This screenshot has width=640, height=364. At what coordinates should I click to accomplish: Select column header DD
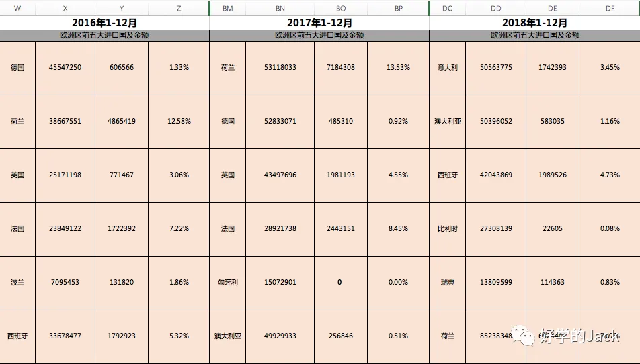coord(496,9)
